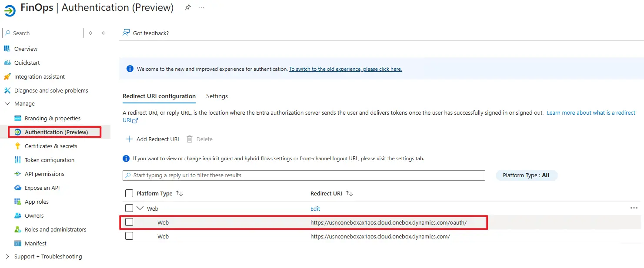Check the checkbox for the /oauth/ redirect URI row

click(129, 222)
